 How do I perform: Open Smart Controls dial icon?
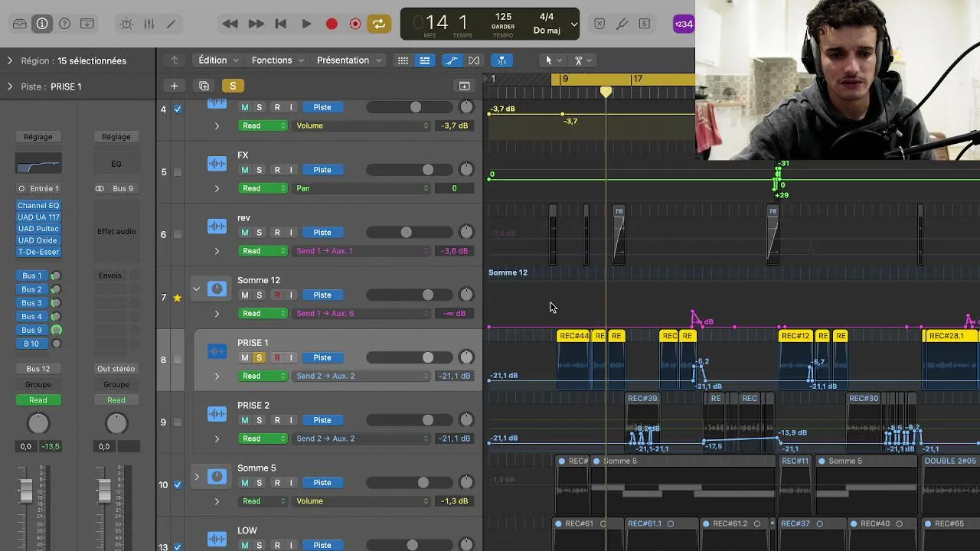[x=126, y=24]
